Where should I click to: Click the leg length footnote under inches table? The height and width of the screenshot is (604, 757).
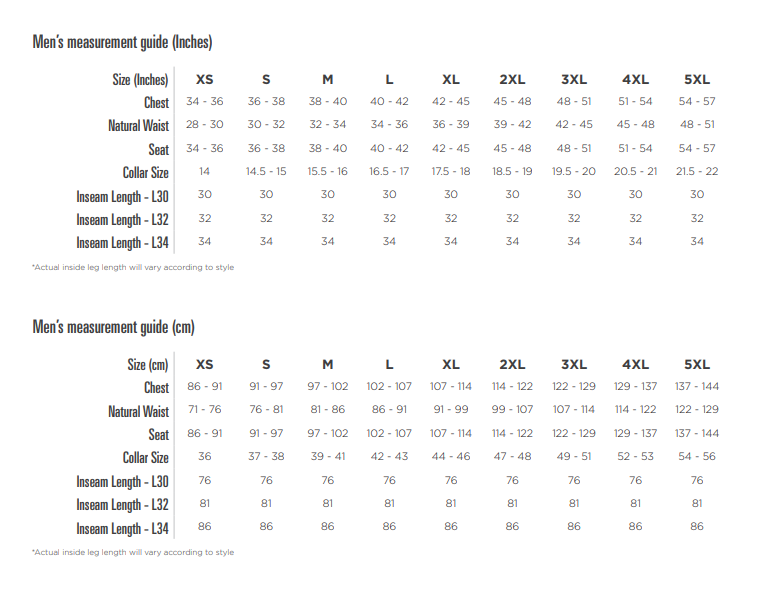(133, 267)
